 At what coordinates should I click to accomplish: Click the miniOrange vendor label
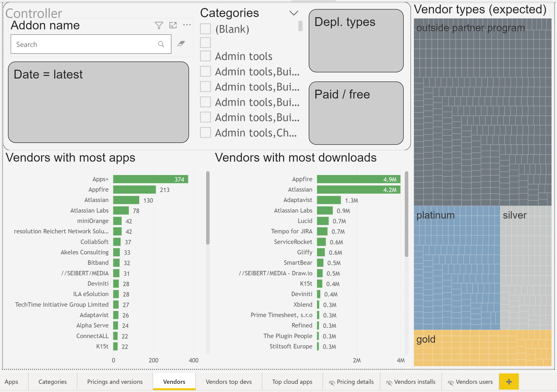tap(93, 221)
